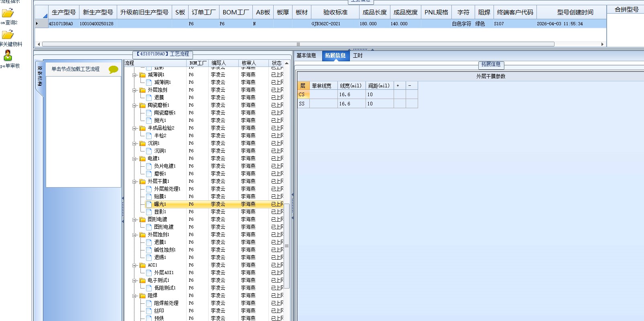Image resolution: width=644 pixels, height=321 pixels.
Task: Click the 外层干膜1 folder icon
Action: (x=142, y=182)
